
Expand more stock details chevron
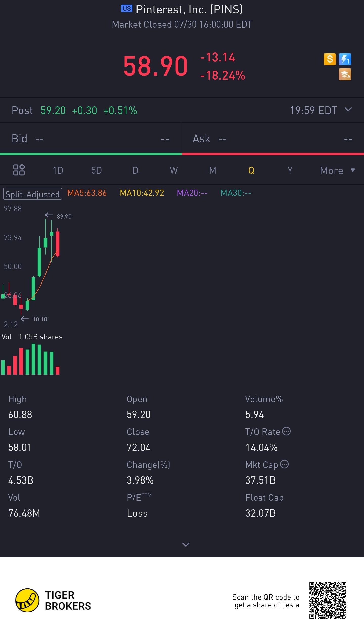click(x=186, y=545)
